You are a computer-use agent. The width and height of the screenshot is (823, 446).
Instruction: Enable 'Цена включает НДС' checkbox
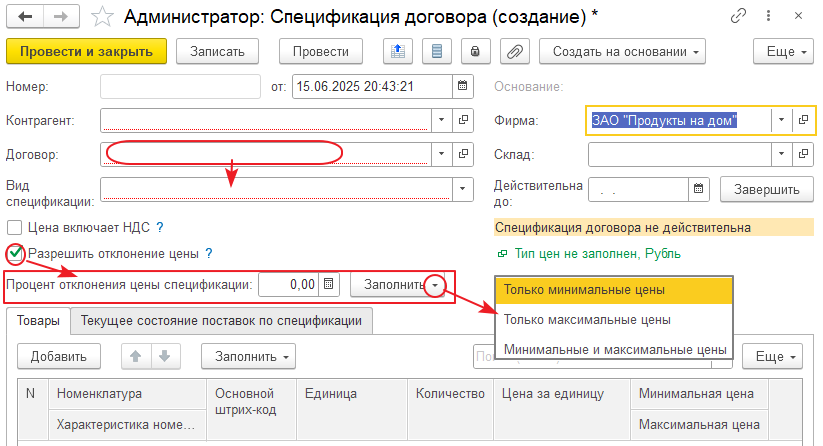15,227
